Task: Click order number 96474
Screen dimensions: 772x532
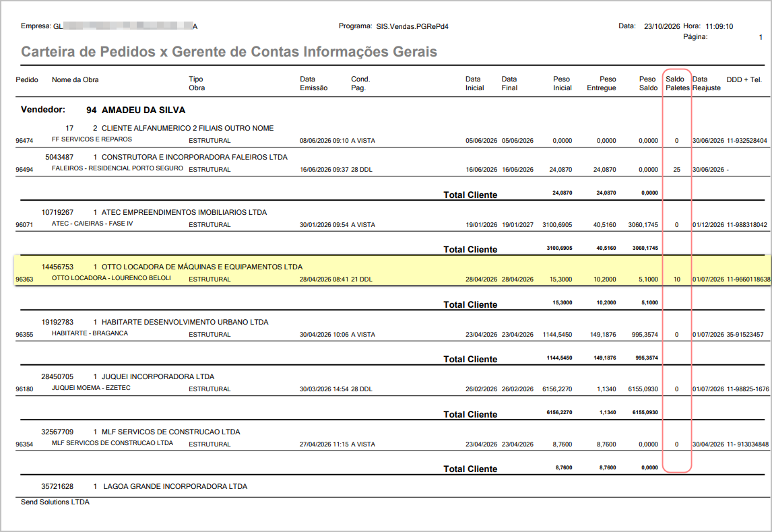Action: tap(24, 141)
